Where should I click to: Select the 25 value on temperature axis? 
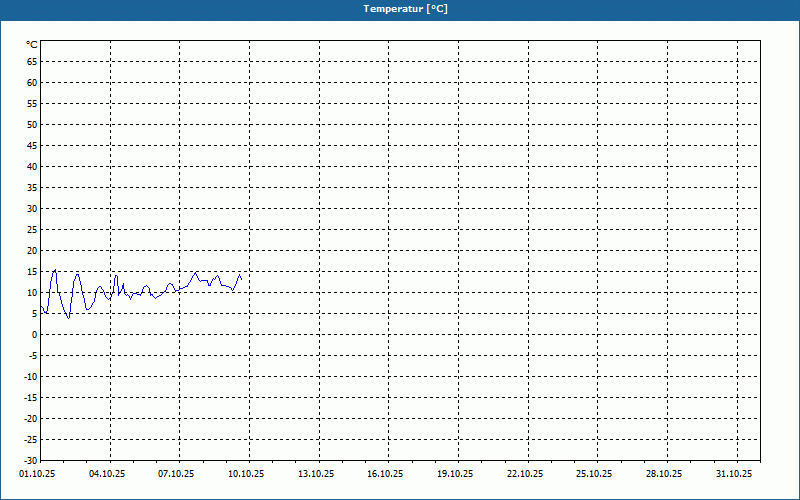pos(32,230)
